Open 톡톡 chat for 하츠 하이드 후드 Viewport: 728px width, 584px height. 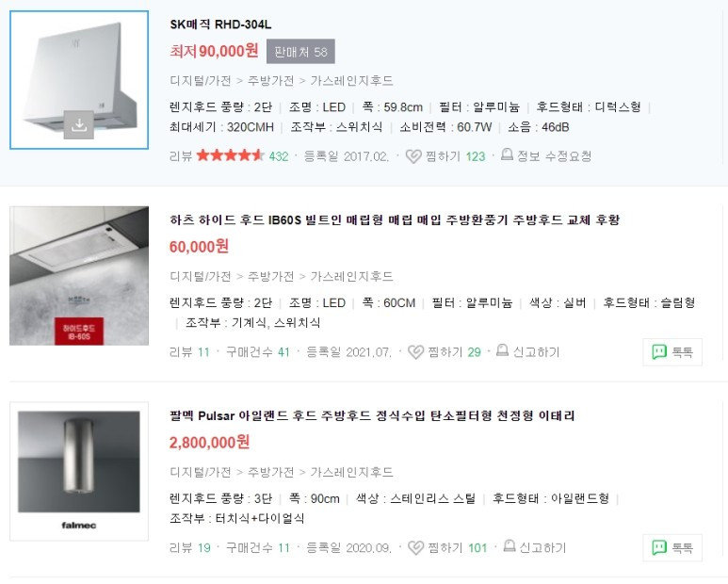pyautogui.click(x=672, y=352)
